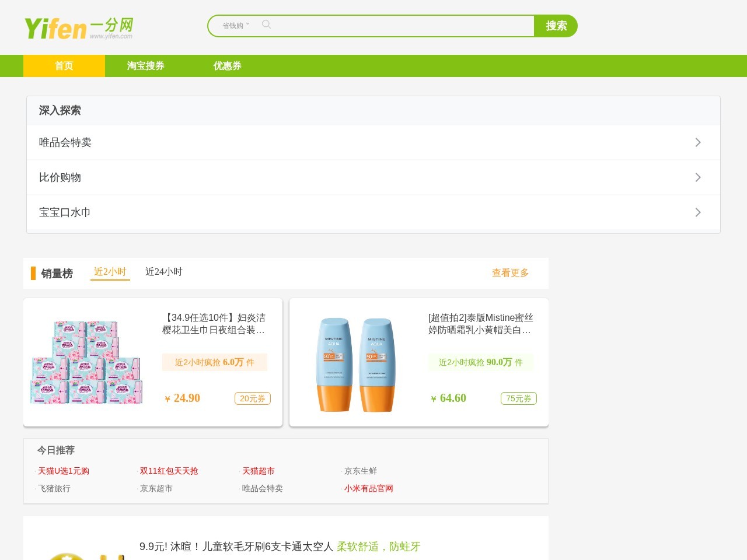
Task: Switch sales ranking to 近24小时
Action: tap(163, 272)
